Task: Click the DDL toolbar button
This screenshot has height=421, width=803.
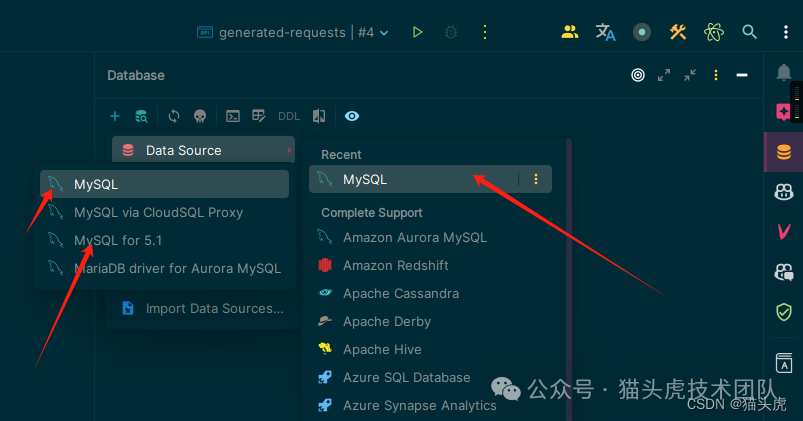Action: (289, 116)
